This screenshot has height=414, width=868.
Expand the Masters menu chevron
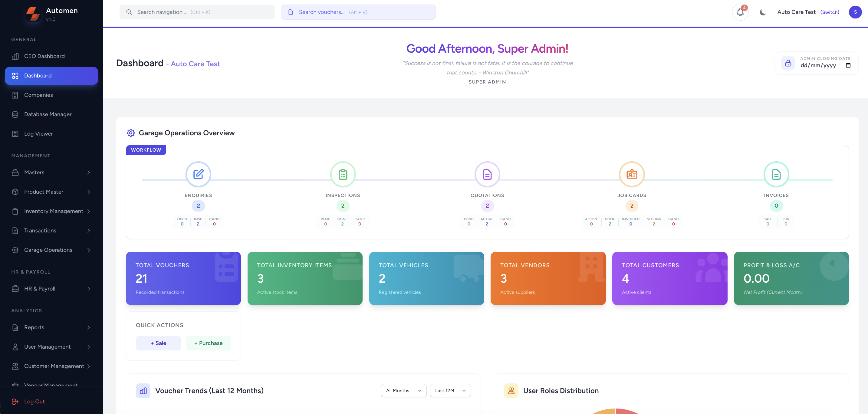[x=89, y=172]
